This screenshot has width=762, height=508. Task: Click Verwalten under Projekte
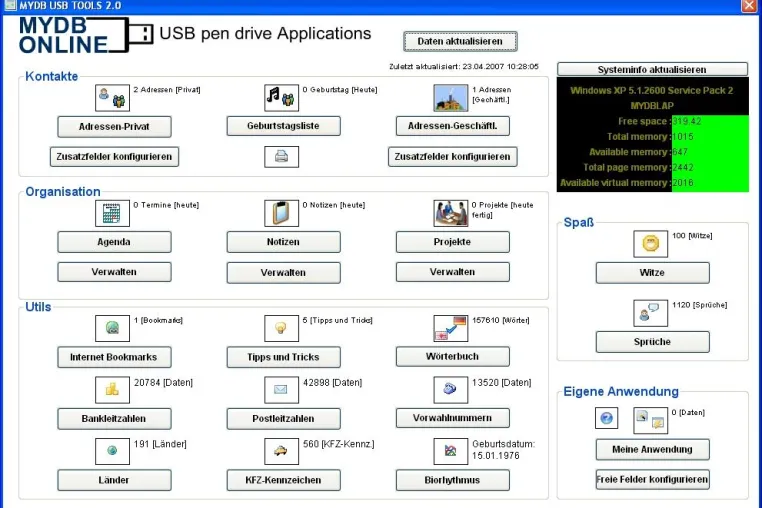tap(452, 272)
